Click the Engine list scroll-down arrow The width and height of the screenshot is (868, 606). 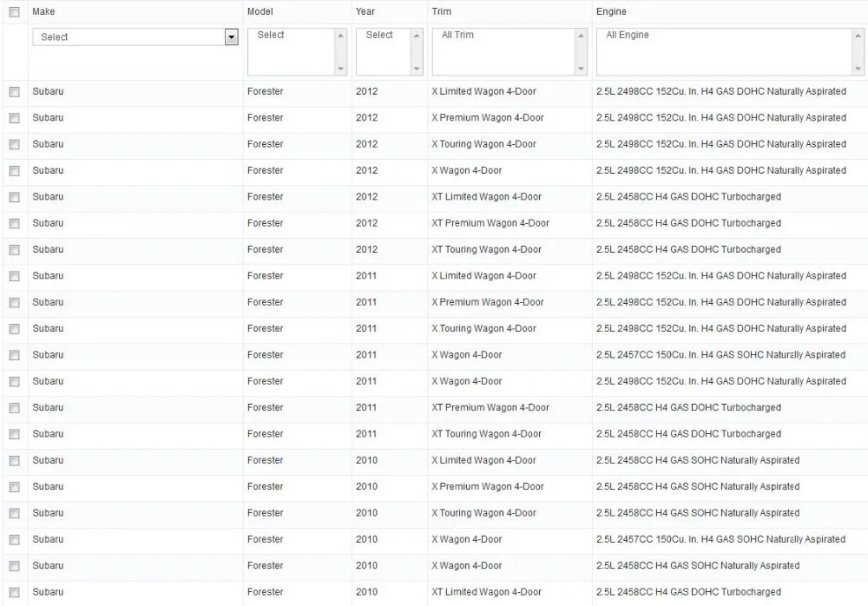point(858,69)
